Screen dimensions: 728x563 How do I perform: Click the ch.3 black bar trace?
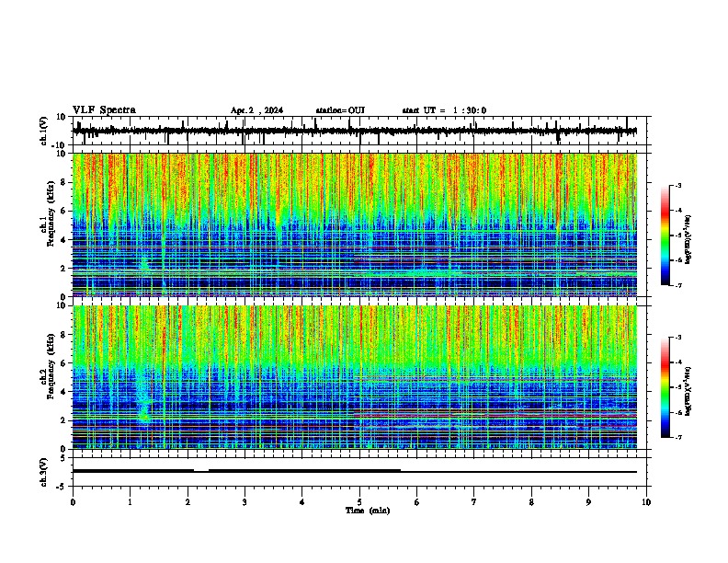pos(355,471)
